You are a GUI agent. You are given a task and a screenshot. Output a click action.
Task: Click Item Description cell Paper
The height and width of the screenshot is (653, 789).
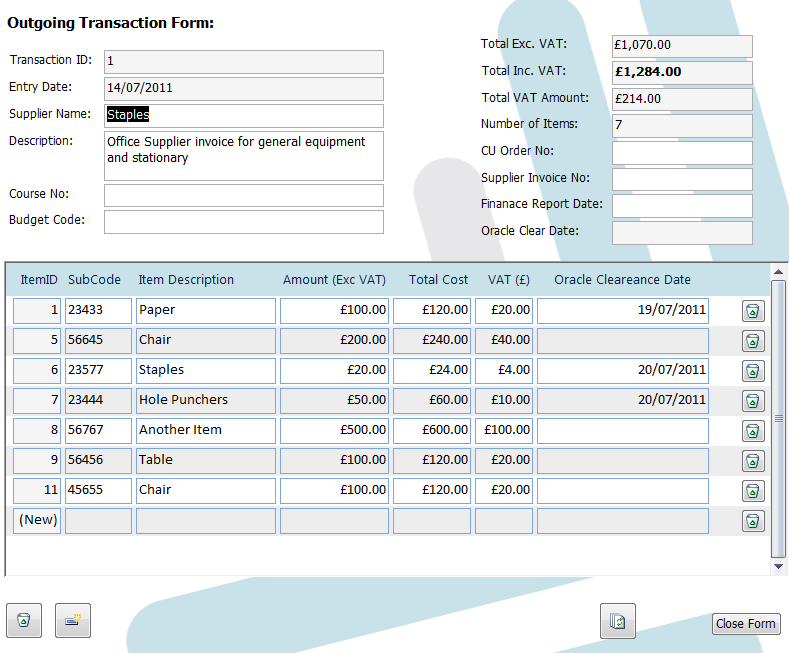click(206, 310)
